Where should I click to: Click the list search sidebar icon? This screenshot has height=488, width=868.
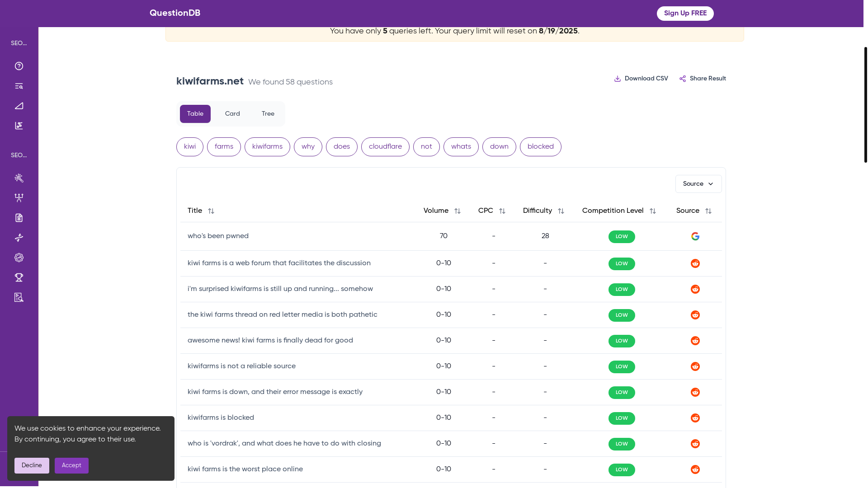(19, 86)
